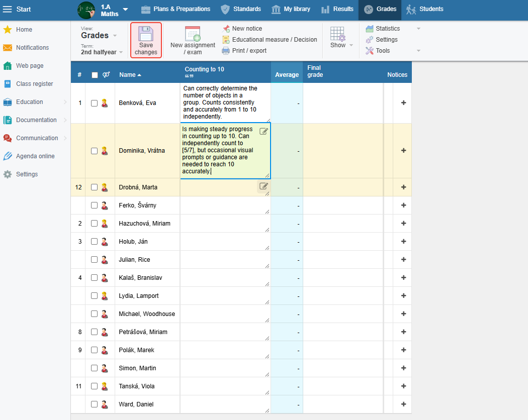The width and height of the screenshot is (528, 420).
Task: Check the box for Benková, Eva
Action: tap(95, 103)
